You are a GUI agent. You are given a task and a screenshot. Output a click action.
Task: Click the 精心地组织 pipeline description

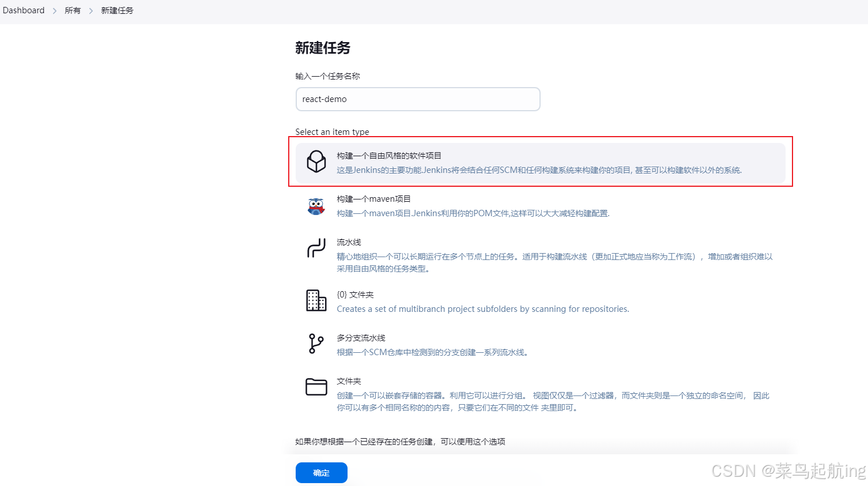point(554,262)
